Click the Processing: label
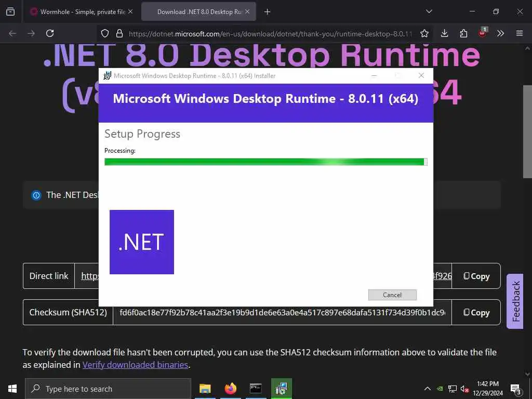Screen dimensions: 532x399 pos(120,150)
